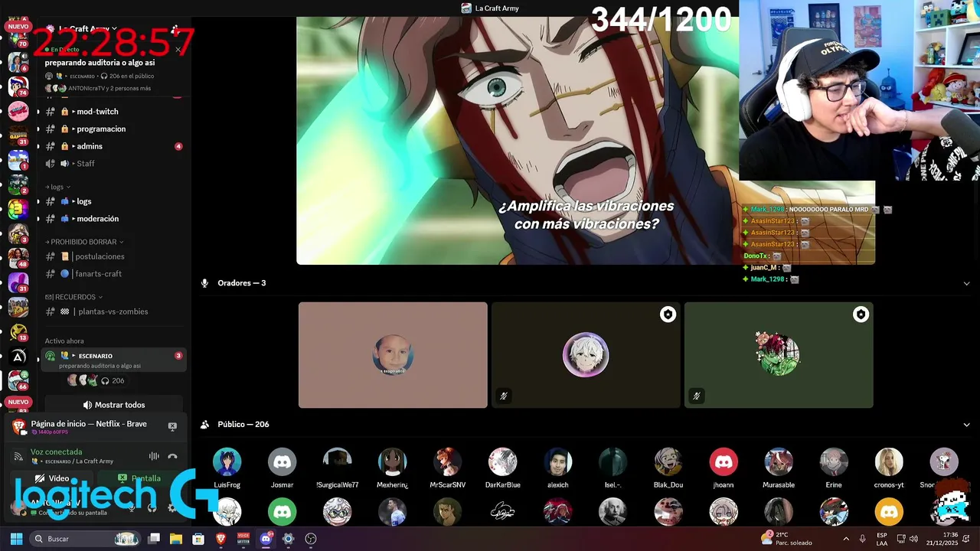
Task: Open the Windows Start menu
Action: coord(16,539)
